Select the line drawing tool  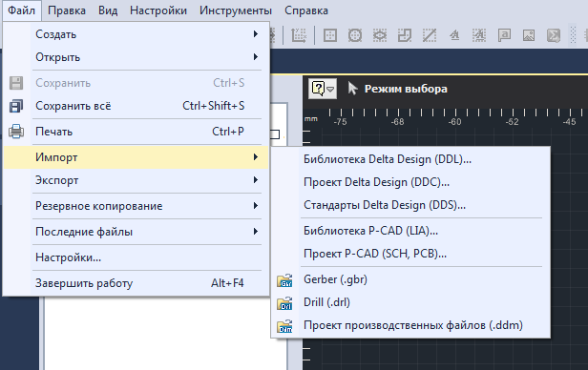pyautogui.click(x=430, y=35)
